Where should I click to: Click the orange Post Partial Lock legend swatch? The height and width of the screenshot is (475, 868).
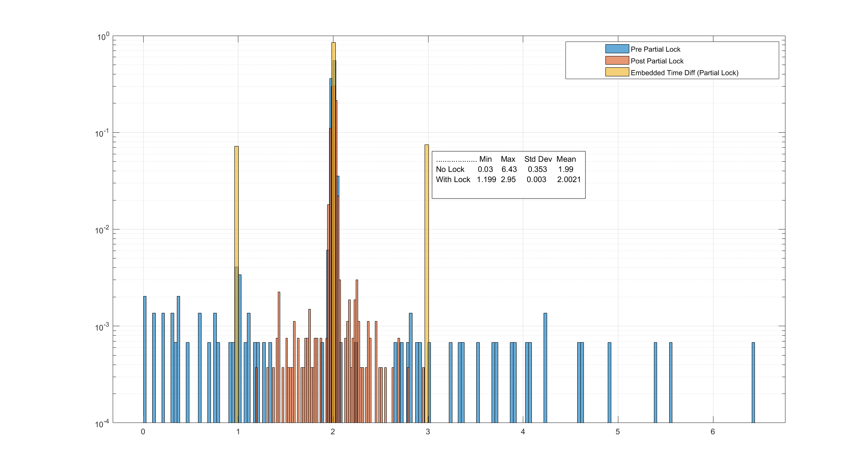(x=617, y=61)
